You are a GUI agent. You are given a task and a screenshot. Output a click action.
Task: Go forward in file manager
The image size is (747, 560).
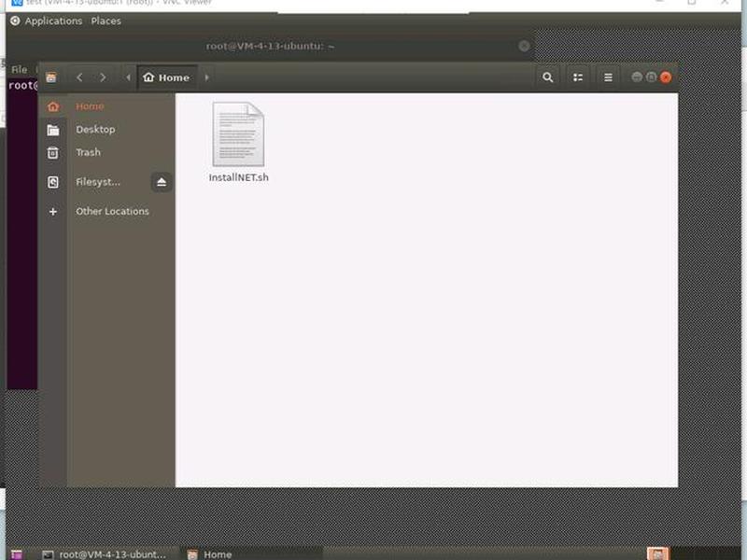103,77
